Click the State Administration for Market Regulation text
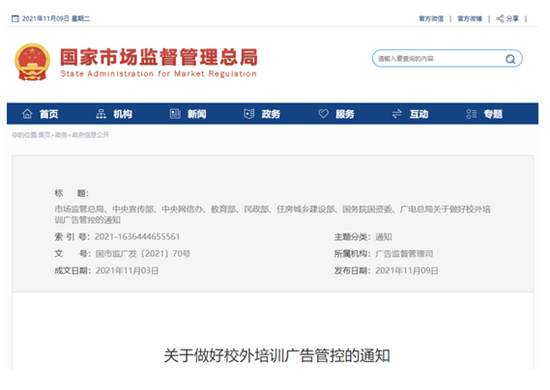The width and height of the screenshot is (550, 390). tap(159, 74)
